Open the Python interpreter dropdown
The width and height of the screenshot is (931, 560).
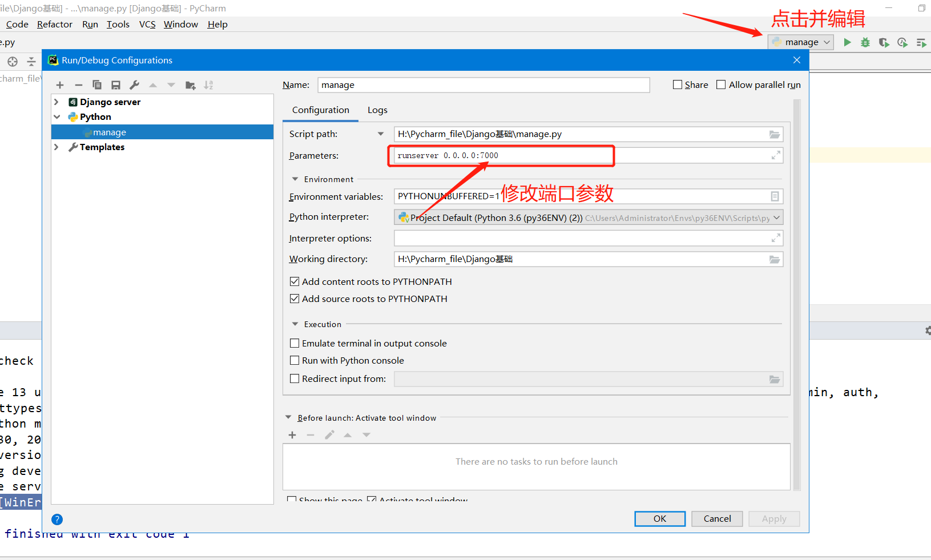tap(775, 217)
